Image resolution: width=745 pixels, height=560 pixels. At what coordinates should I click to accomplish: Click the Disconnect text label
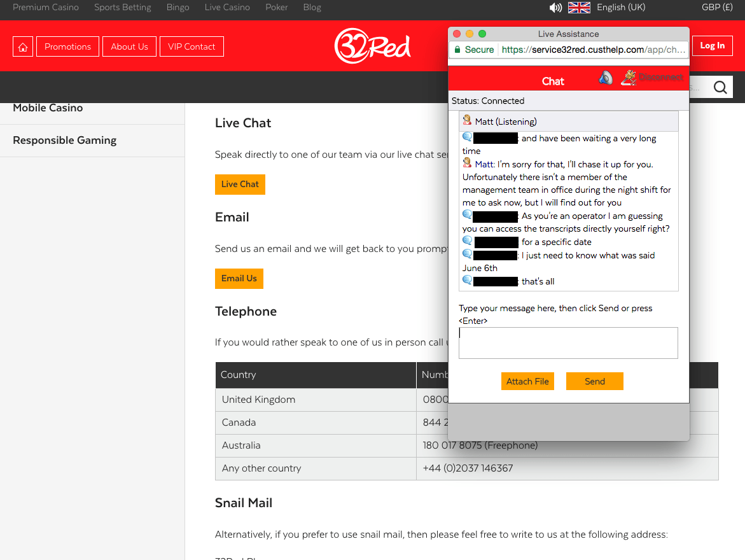[x=661, y=77]
